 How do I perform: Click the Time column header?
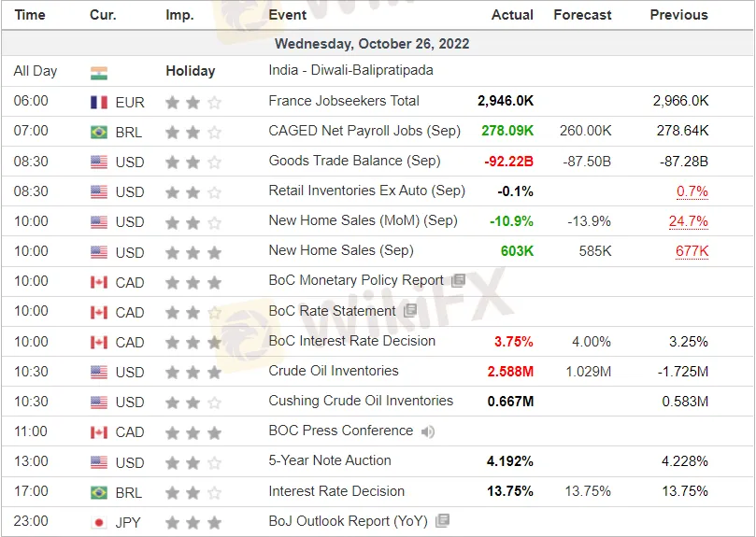pyautogui.click(x=30, y=15)
